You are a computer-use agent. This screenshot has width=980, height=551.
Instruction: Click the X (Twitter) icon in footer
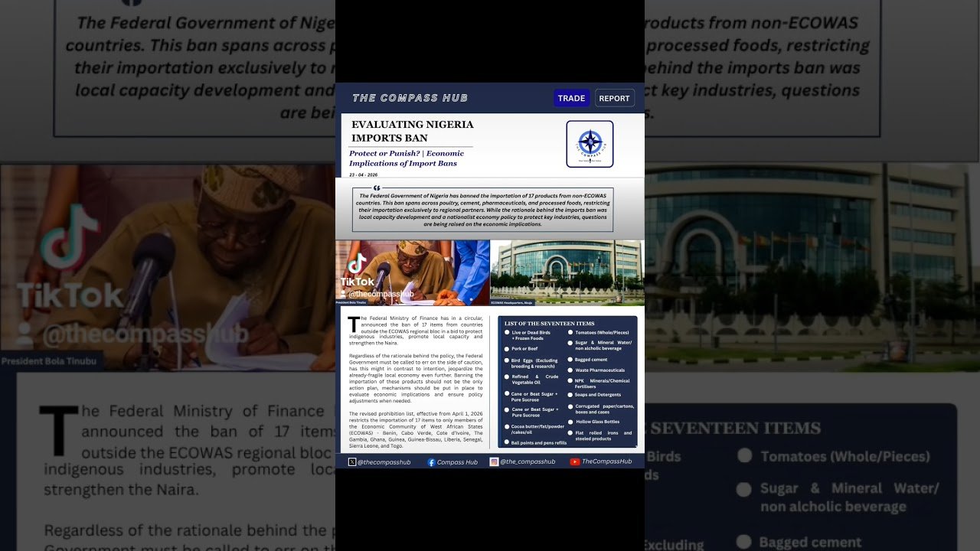[352, 462]
